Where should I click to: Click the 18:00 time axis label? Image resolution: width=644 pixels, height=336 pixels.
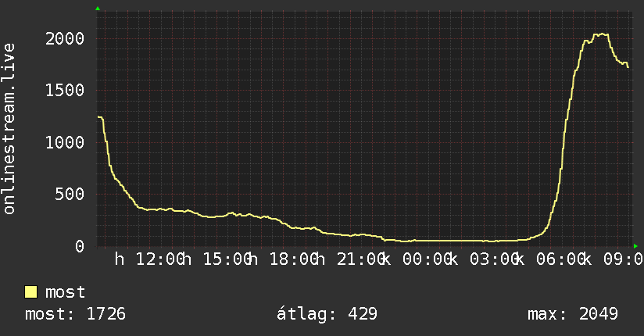point(294,259)
